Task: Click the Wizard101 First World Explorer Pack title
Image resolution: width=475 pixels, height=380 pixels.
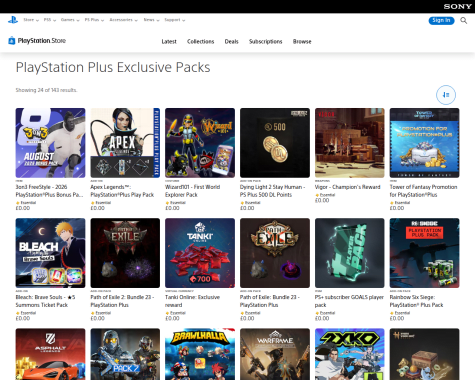Action: pos(193,191)
